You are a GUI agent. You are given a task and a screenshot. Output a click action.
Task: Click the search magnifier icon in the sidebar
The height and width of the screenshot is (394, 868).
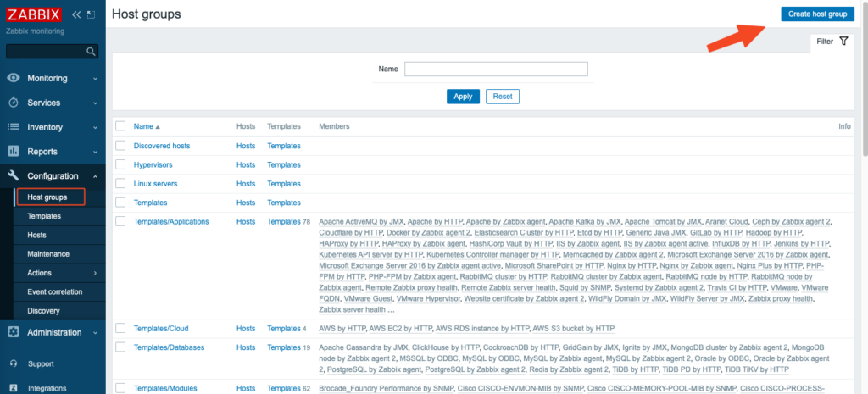click(x=92, y=52)
